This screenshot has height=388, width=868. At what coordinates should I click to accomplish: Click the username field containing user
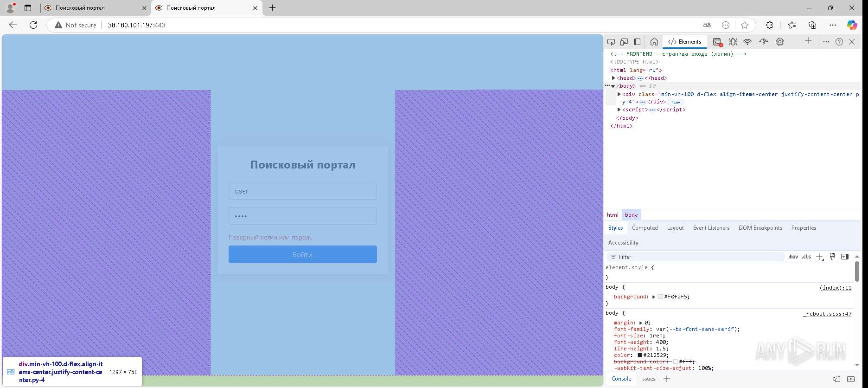tap(302, 191)
